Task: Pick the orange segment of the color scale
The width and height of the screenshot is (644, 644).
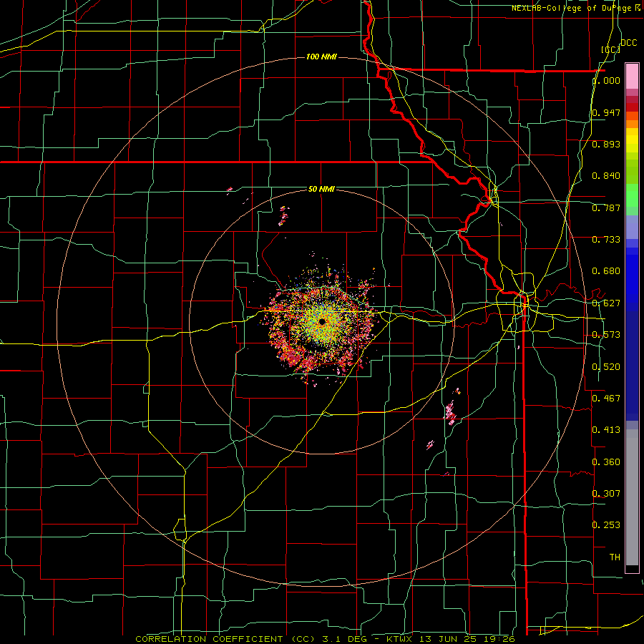Action: coord(632,124)
